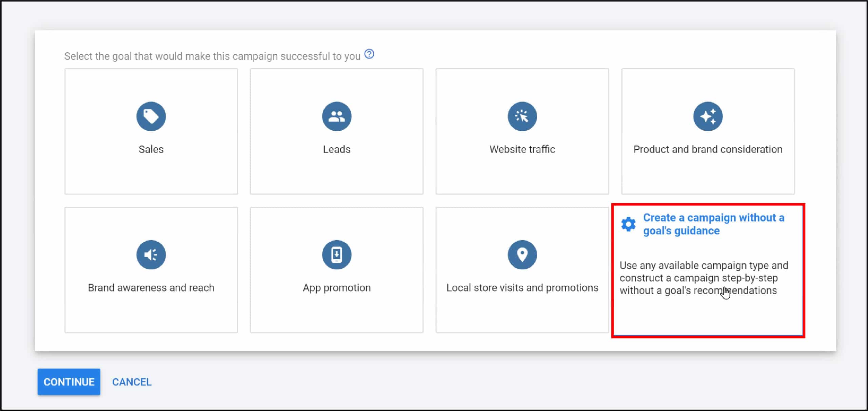Click the gear icon for no-goal campaign
The image size is (868, 411).
(x=628, y=224)
